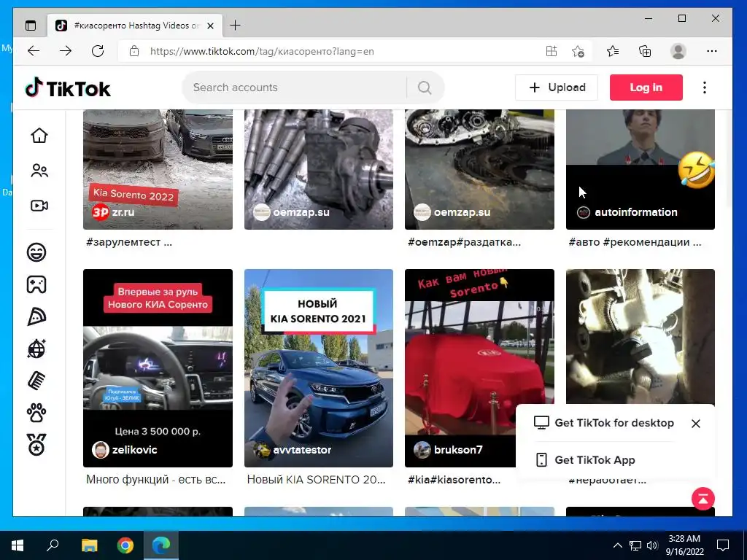This screenshot has width=747, height=560.
Task: Click the autoinformation username
Action: (x=636, y=212)
